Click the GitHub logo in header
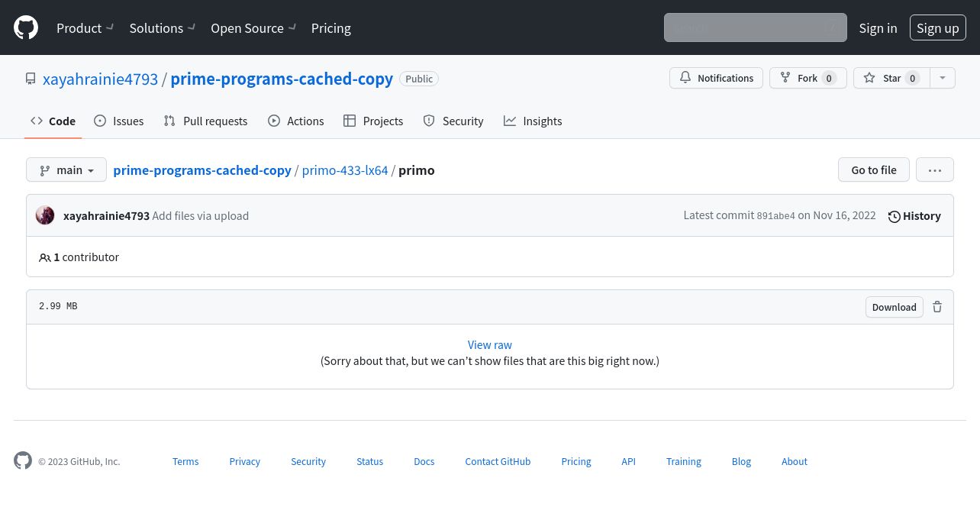 coord(26,28)
